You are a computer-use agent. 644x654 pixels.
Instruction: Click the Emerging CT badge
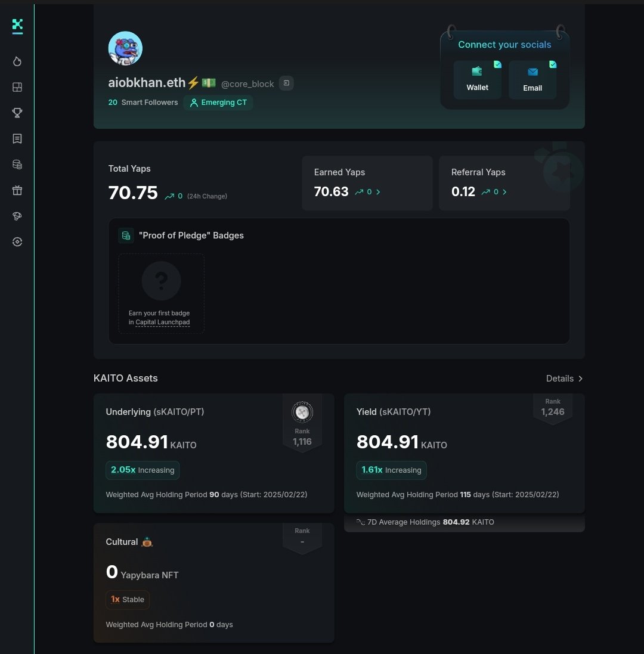point(218,103)
